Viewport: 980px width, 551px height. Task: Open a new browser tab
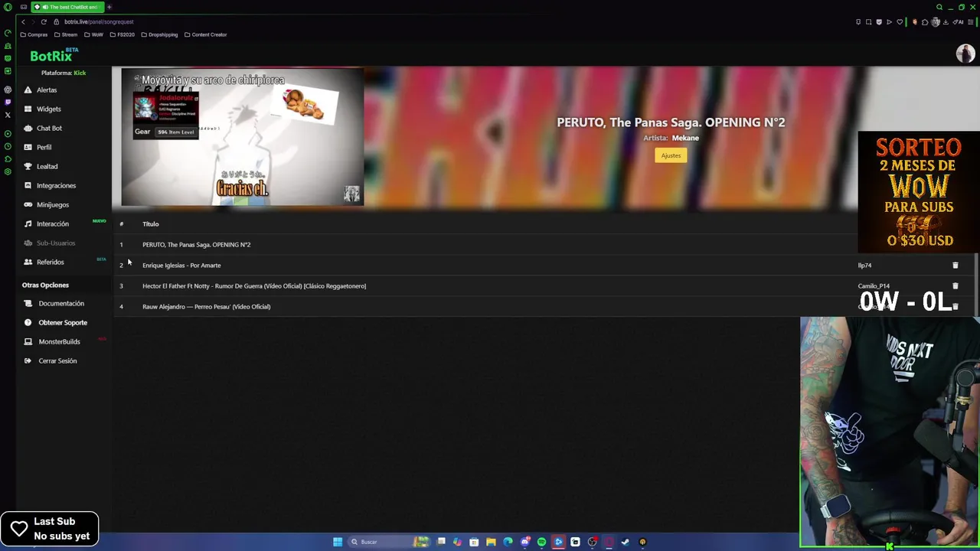pos(109,7)
